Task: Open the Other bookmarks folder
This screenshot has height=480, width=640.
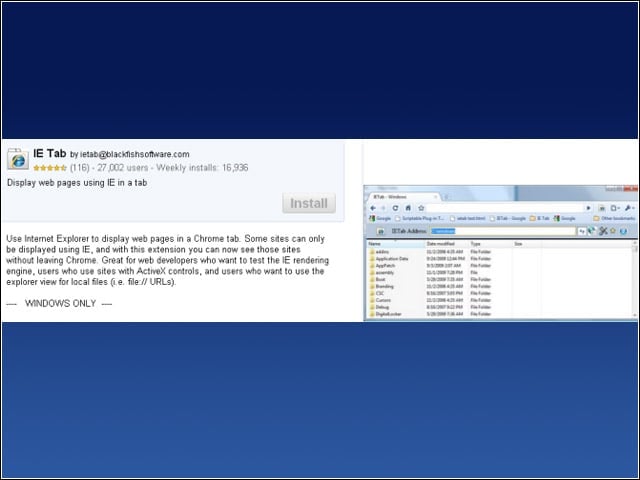Action: pyautogui.click(x=614, y=218)
